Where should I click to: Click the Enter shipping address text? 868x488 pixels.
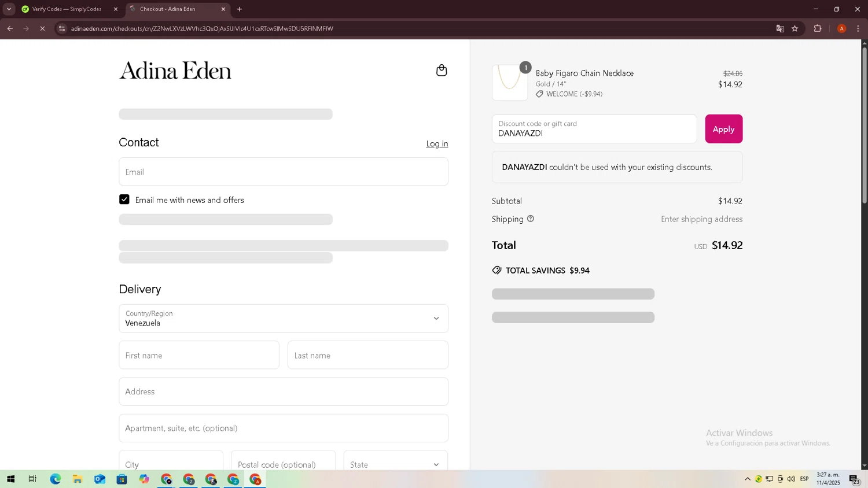pos(702,219)
